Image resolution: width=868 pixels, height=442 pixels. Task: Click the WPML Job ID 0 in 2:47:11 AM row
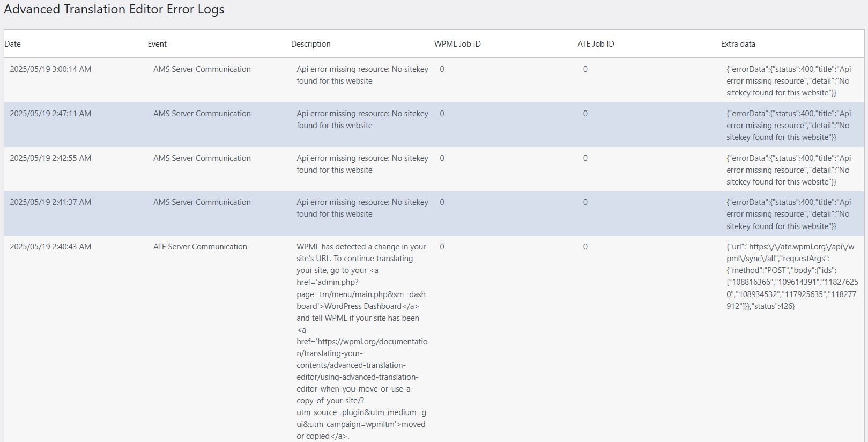[442, 114]
